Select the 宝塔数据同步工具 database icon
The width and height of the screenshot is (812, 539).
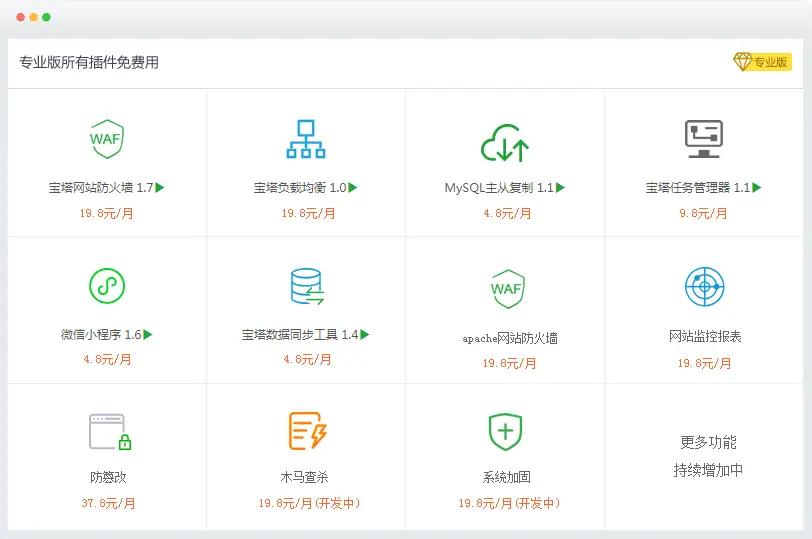coord(305,286)
